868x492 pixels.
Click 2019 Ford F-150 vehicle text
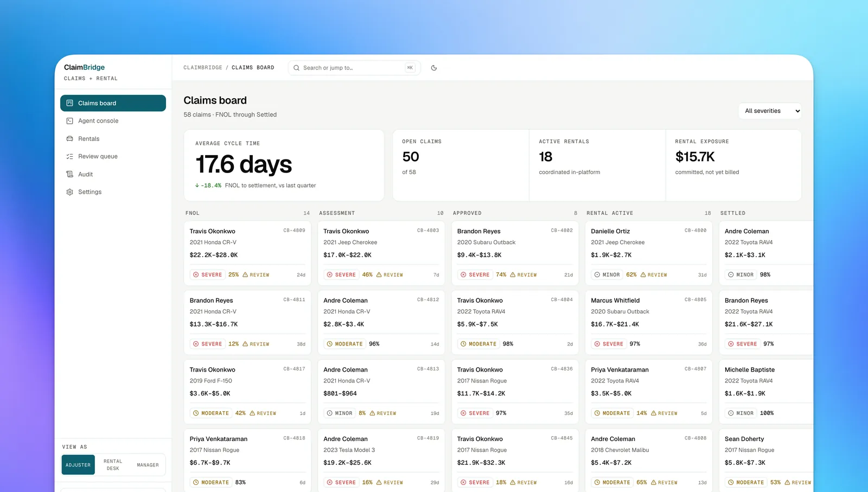211,381
